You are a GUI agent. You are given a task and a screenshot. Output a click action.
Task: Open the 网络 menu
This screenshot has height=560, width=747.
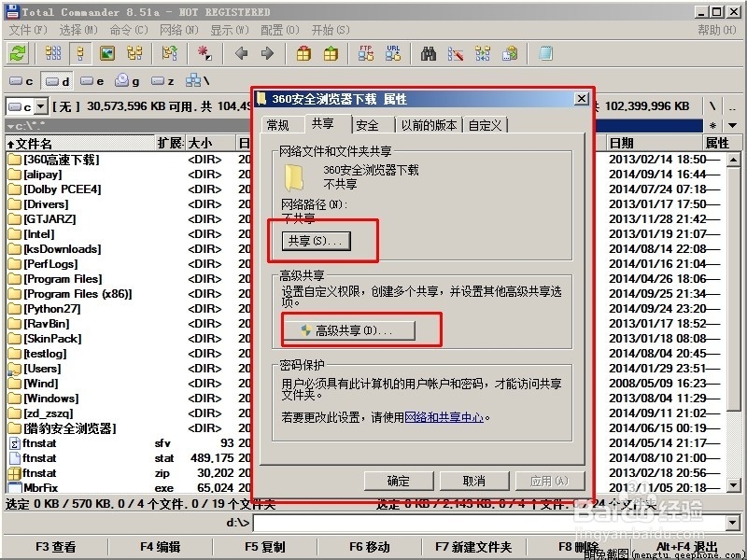pos(178,30)
